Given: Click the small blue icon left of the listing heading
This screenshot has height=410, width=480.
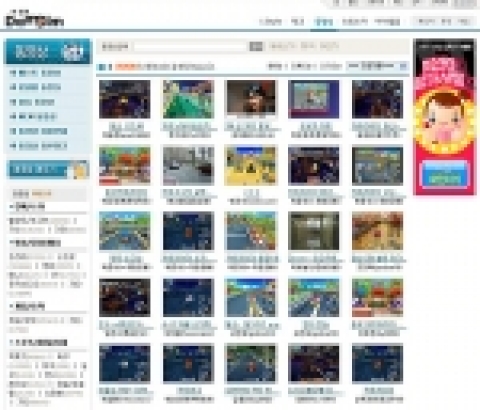Looking at the screenshot, I should point(102,67).
